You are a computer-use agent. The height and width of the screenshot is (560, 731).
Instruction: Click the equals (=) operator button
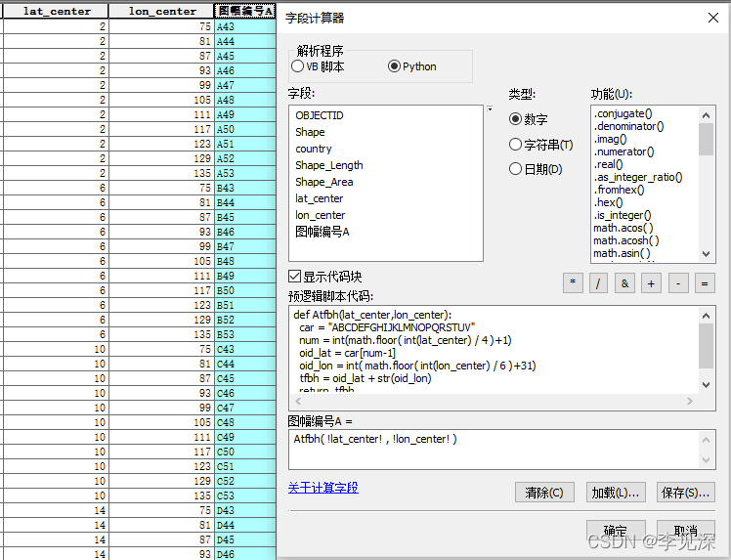704,282
